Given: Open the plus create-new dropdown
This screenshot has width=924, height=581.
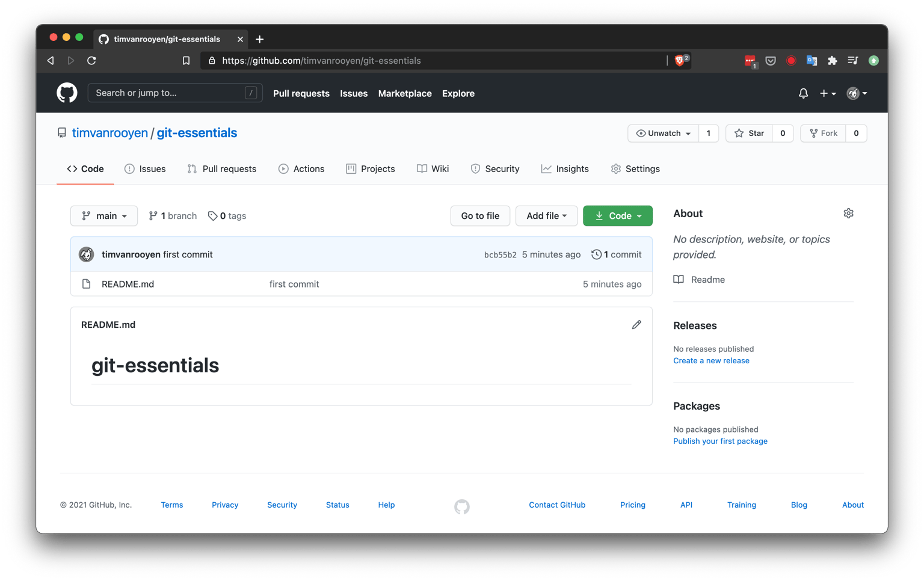Looking at the screenshot, I should point(828,93).
